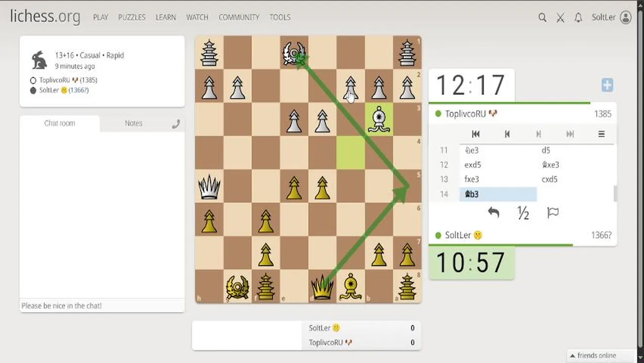Select the gold pawn on the h-file

[x=209, y=221]
